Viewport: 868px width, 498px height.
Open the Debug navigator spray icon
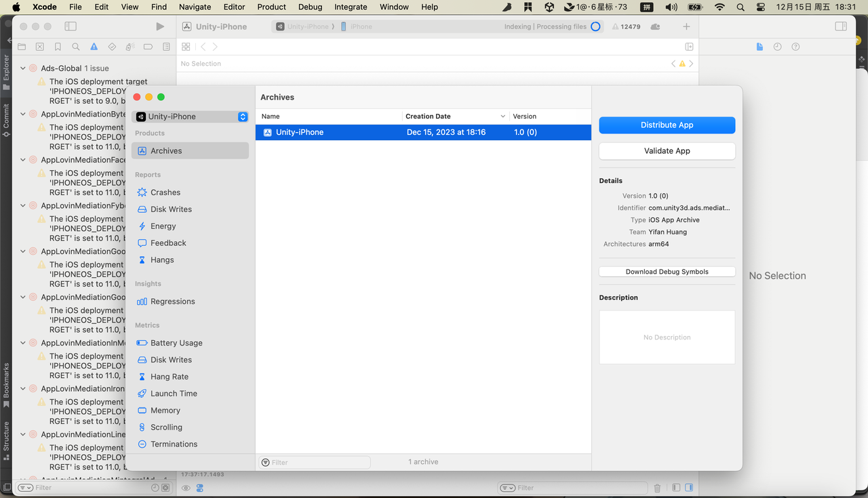tap(130, 47)
